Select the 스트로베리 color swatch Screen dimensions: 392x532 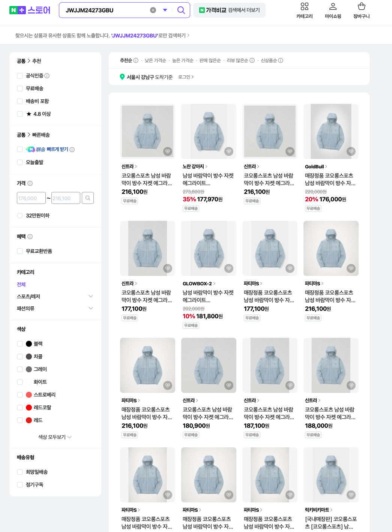29,395
